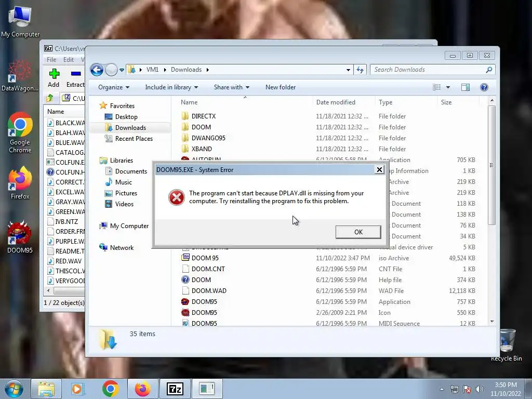Open the address bar history dropdown
This screenshot has width=532, height=399.
[348, 70]
